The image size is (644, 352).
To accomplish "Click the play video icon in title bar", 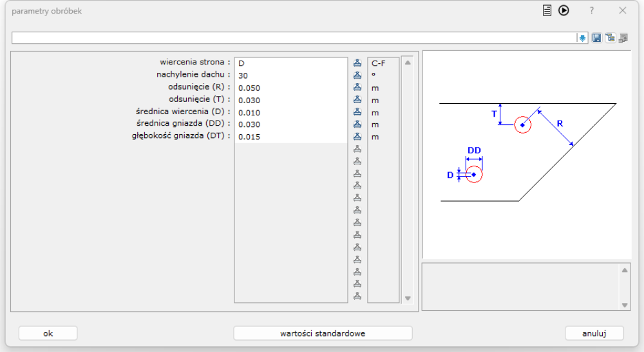I will [563, 10].
